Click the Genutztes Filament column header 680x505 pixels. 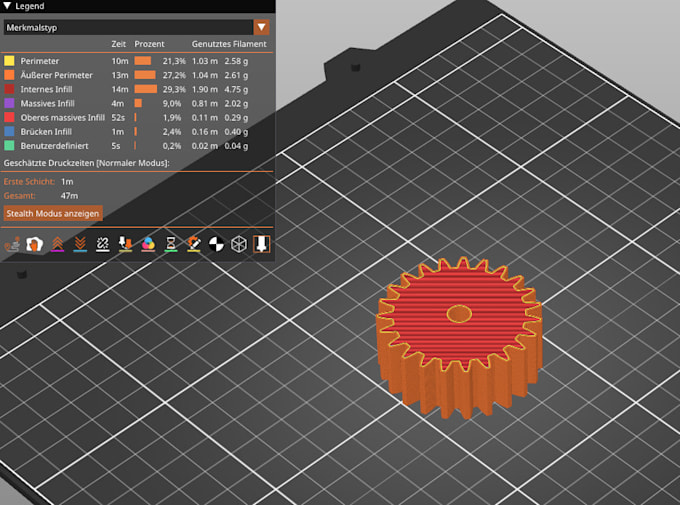pos(229,44)
